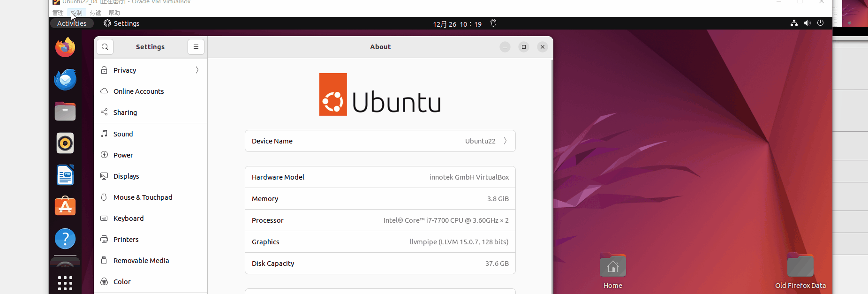Open the Home folder on desktop

tap(613, 272)
